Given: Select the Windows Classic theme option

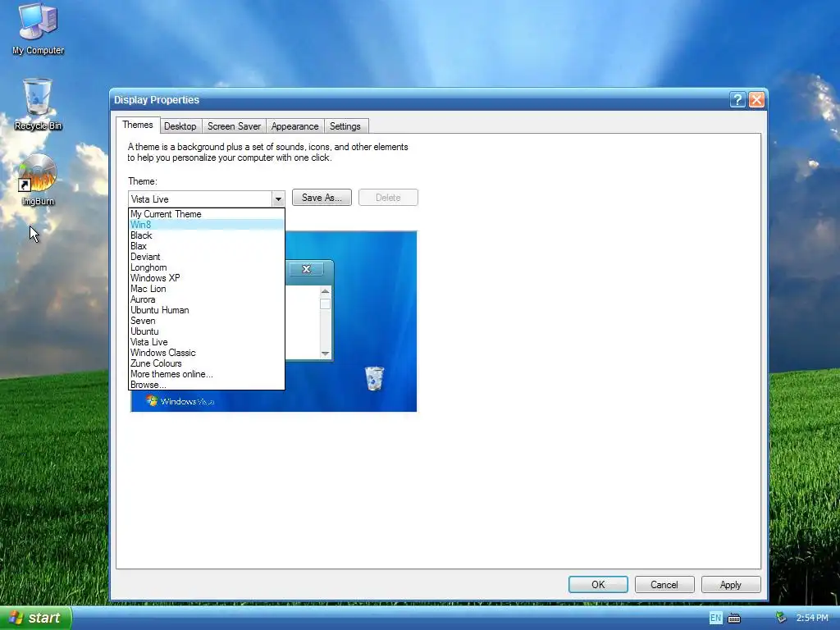Looking at the screenshot, I should pyautogui.click(x=206, y=353).
